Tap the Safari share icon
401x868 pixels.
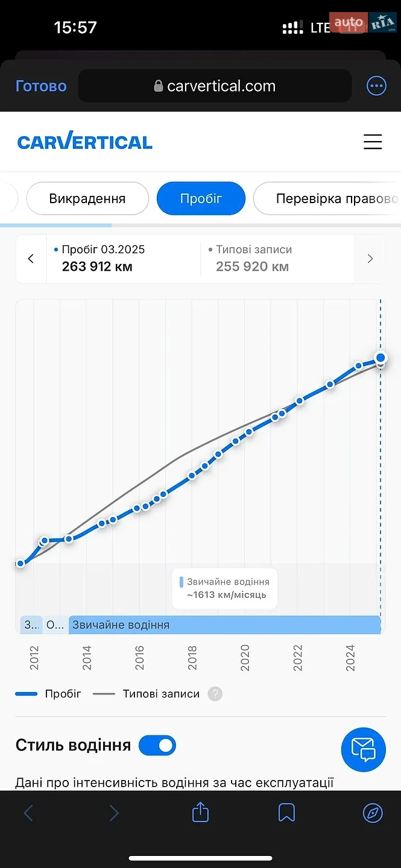200,813
